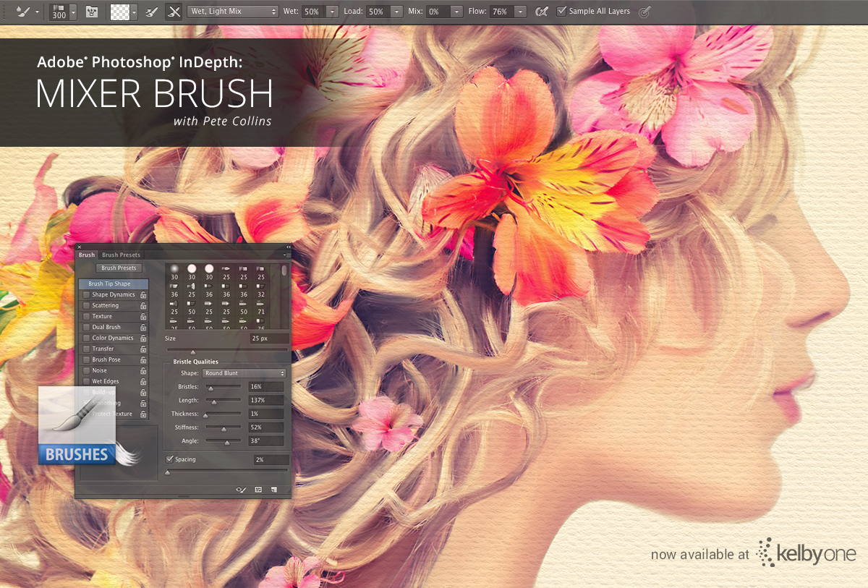
Task: Collapse the Brush panel with double-arrow icon
Action: (287, 247)
